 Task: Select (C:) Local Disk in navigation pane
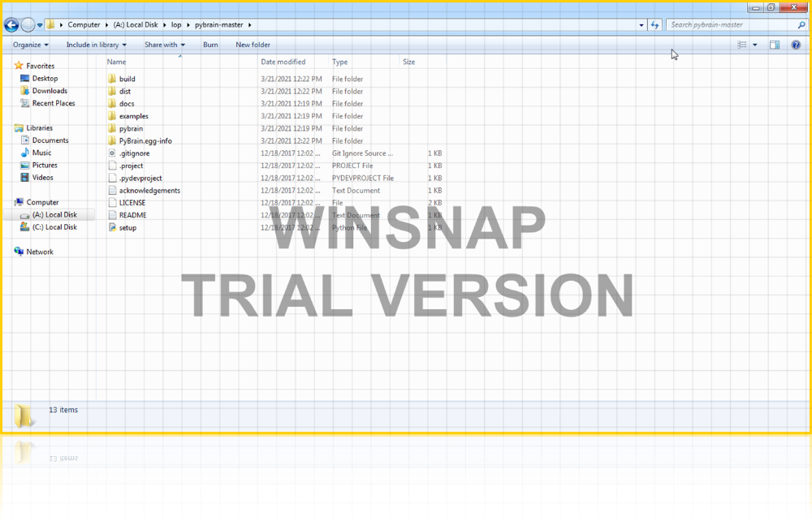coord(54,227)
